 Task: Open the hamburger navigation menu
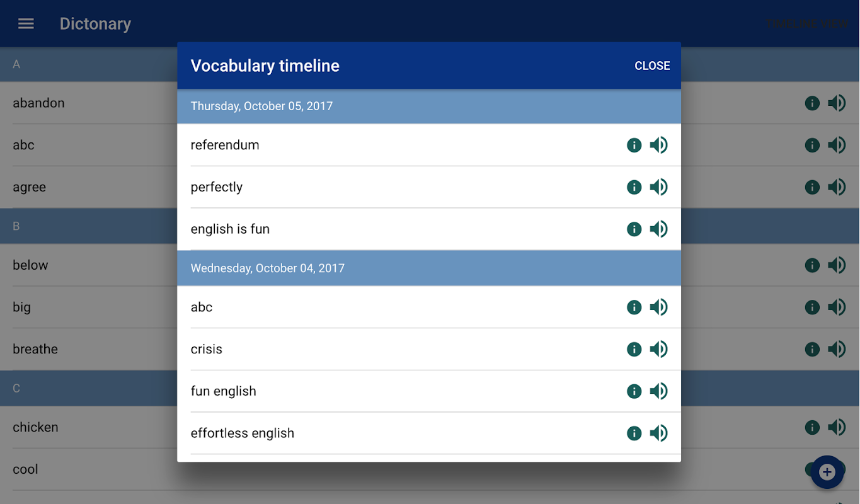pos(26,24)
